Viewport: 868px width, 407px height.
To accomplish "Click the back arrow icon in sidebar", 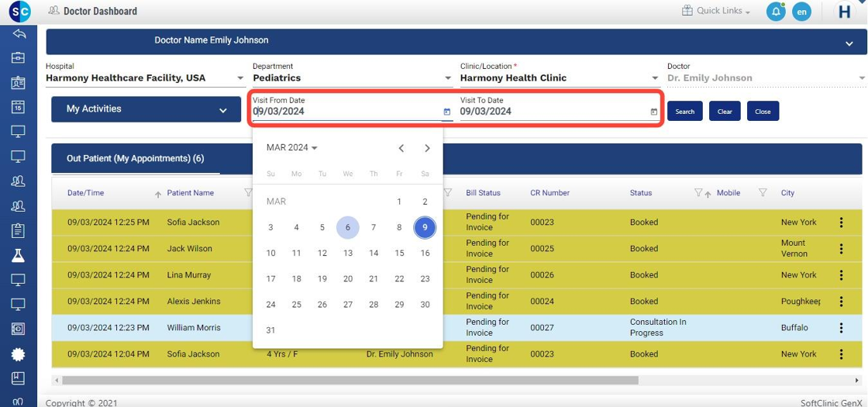I will click(x=19, y=34).
